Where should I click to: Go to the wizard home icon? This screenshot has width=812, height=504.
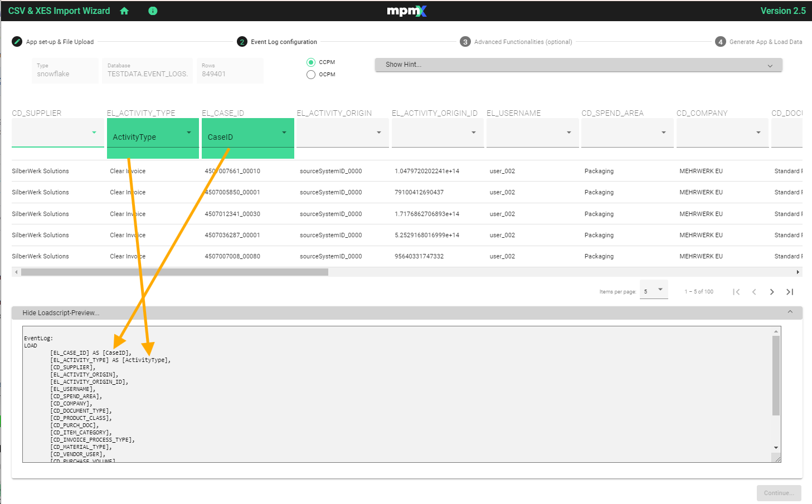pos(124,11)
